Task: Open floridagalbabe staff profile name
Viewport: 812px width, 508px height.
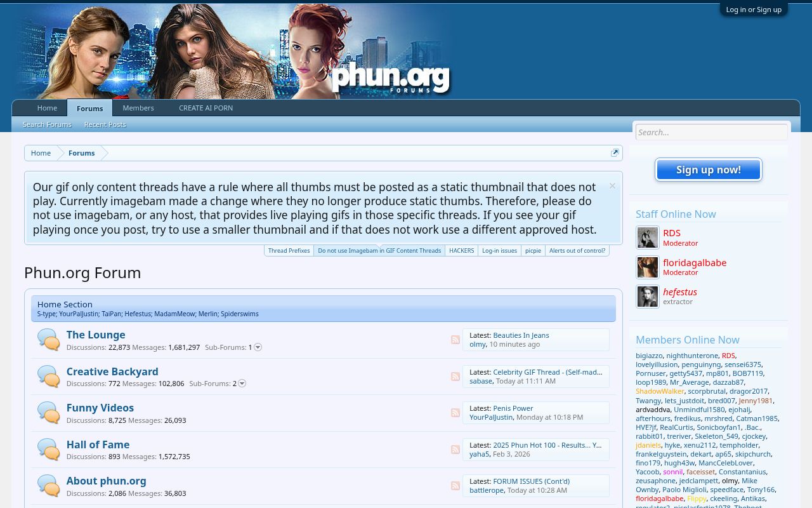Action: coord(695,263)
